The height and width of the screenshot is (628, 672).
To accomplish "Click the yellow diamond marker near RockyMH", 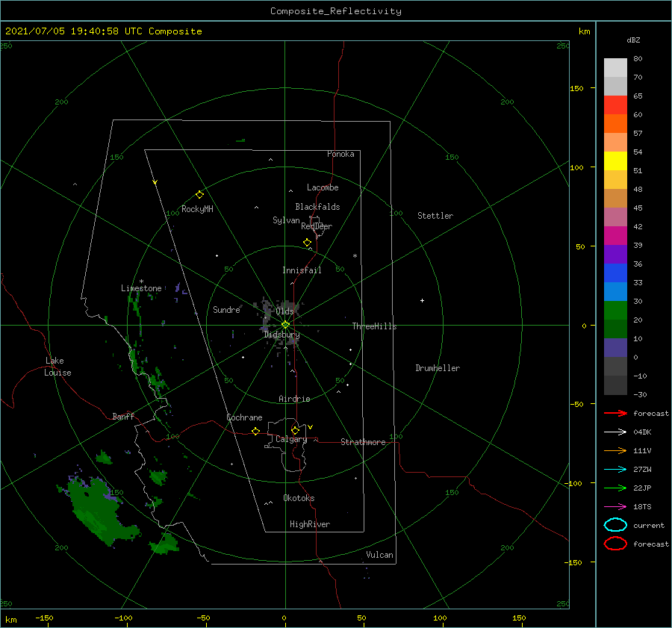I will (x=199, y=195).
